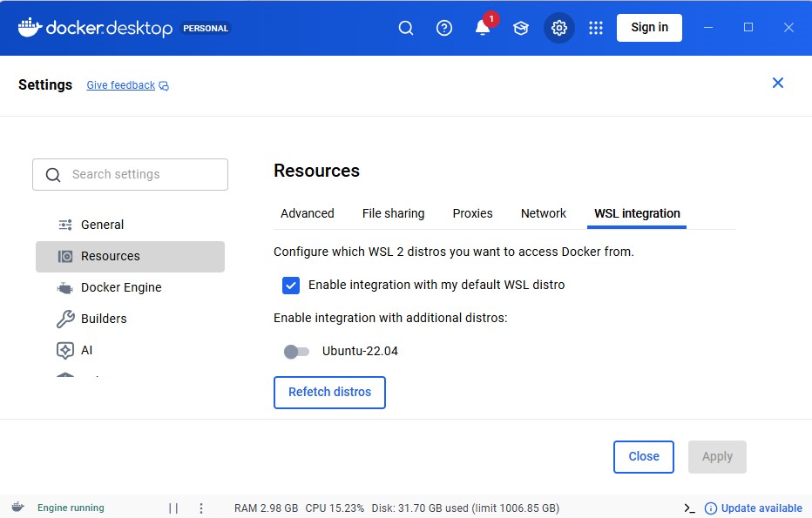Click the Sign in button
Screen dimensions: 812x518
coord(649,28)
